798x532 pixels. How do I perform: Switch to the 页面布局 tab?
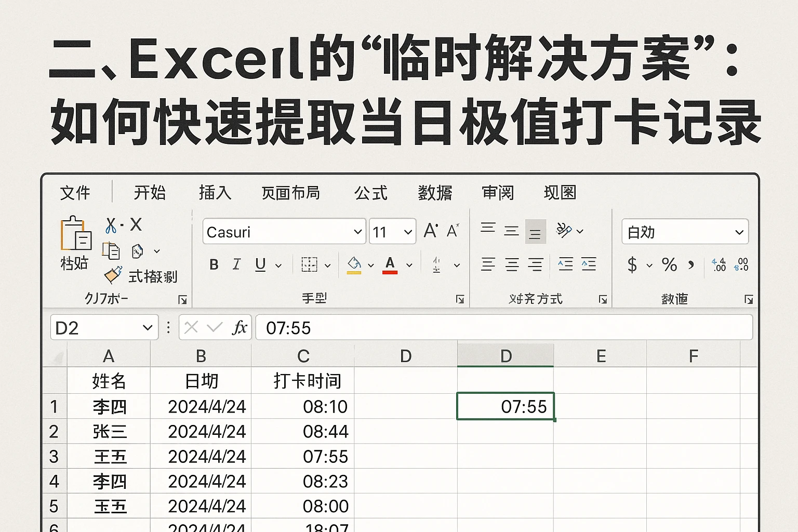[290, 193]
